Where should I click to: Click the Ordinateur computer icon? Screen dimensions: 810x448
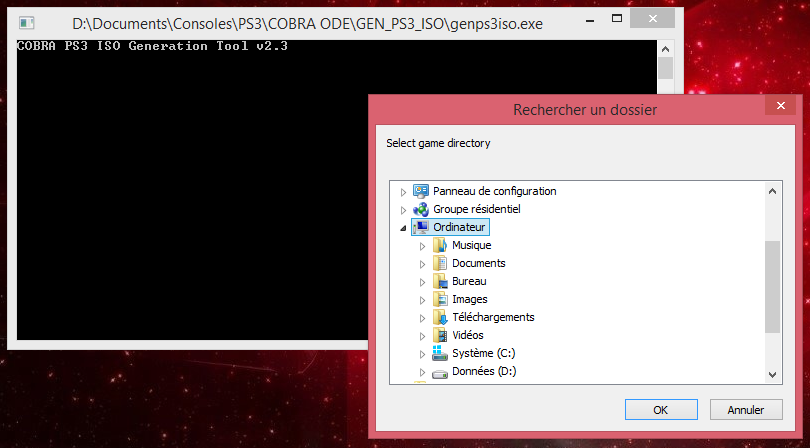[420, 227]
